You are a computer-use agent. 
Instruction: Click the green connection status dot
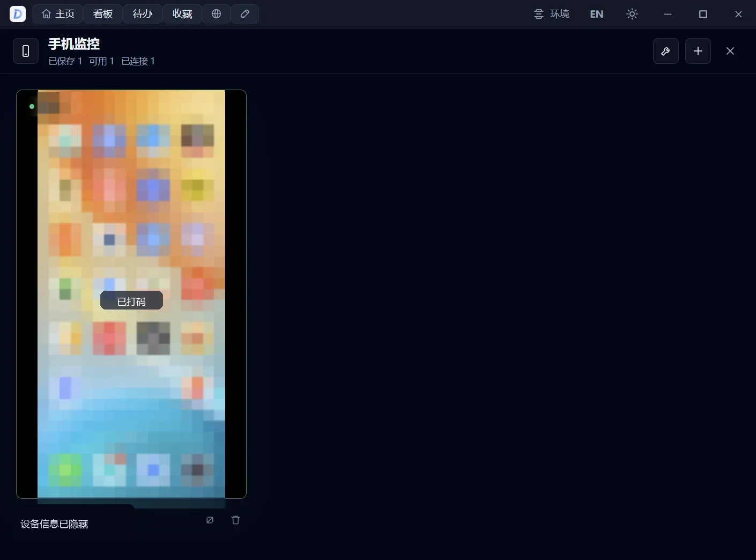click(x=32, y=106)
